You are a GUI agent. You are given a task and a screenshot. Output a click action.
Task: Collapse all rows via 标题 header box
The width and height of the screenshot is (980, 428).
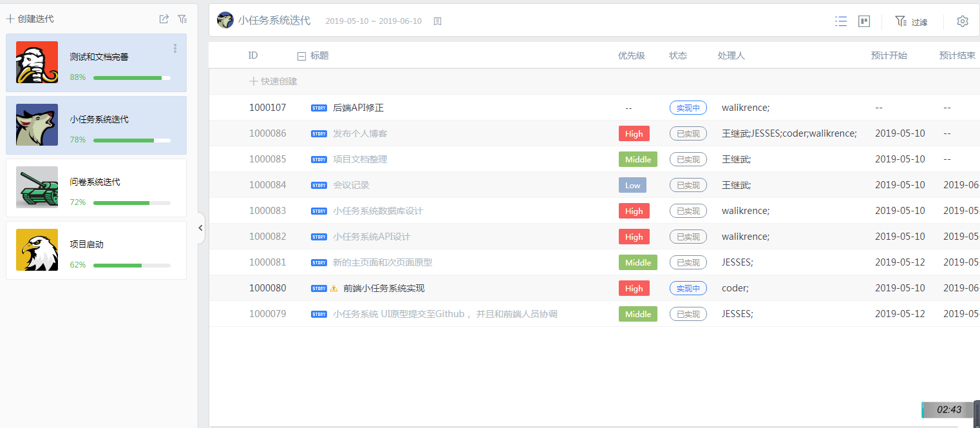tap(301, 56)
